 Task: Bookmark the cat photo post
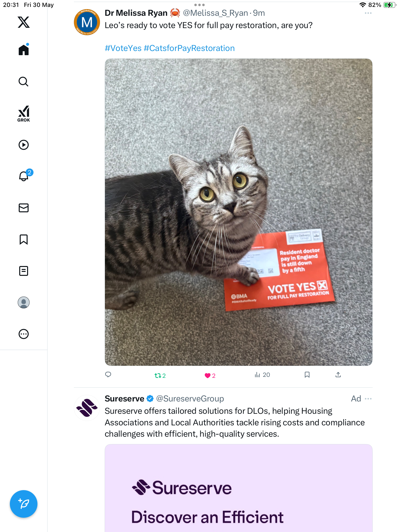pyautogui.click(x=307, y=375)
